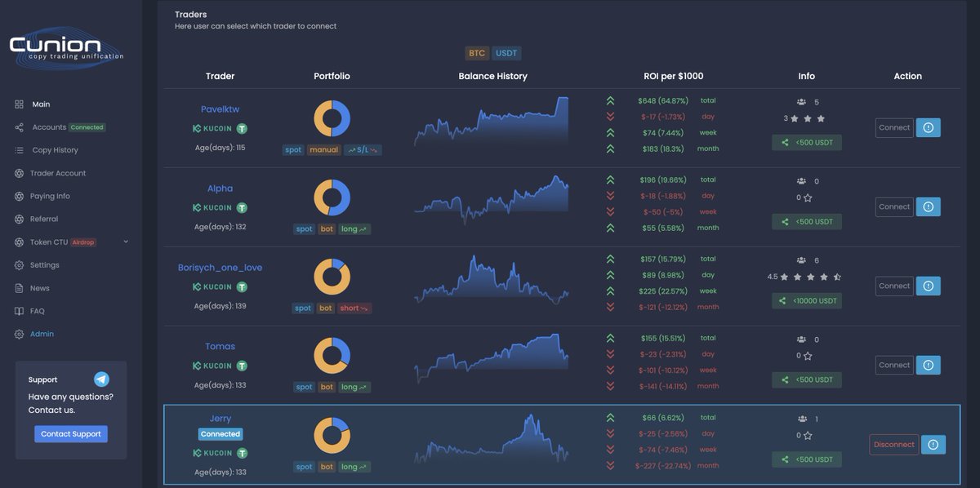This screenshot has height=488, width=980.
Task: Click Pavelktw's <500 USDT share button
Action: [x=807, y=142]
